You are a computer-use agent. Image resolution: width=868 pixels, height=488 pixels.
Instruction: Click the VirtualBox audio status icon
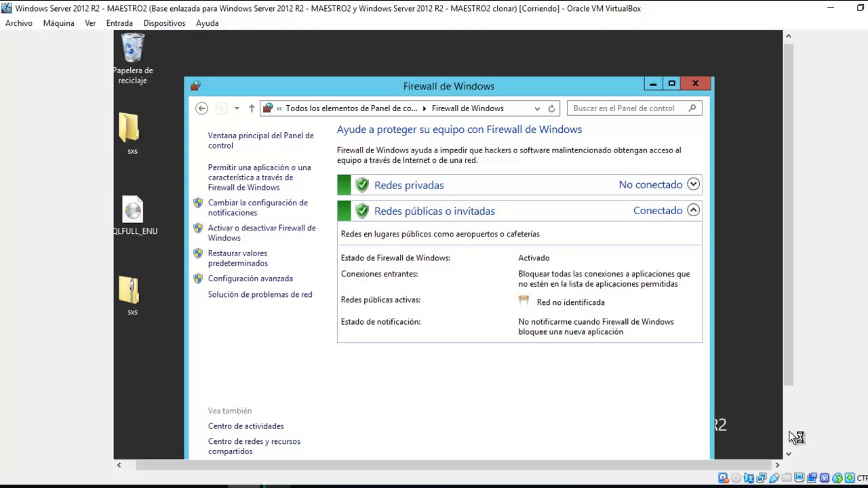tap(749, 478)
